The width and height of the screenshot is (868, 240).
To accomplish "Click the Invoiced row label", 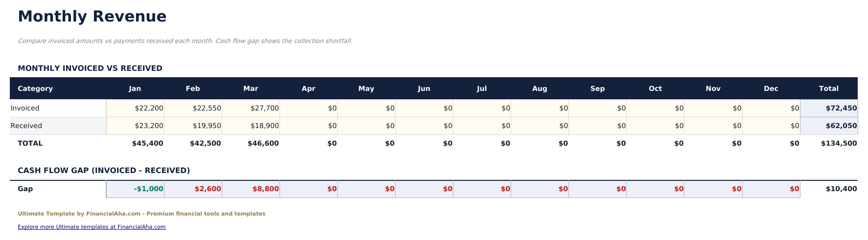I will pos(25,108).
